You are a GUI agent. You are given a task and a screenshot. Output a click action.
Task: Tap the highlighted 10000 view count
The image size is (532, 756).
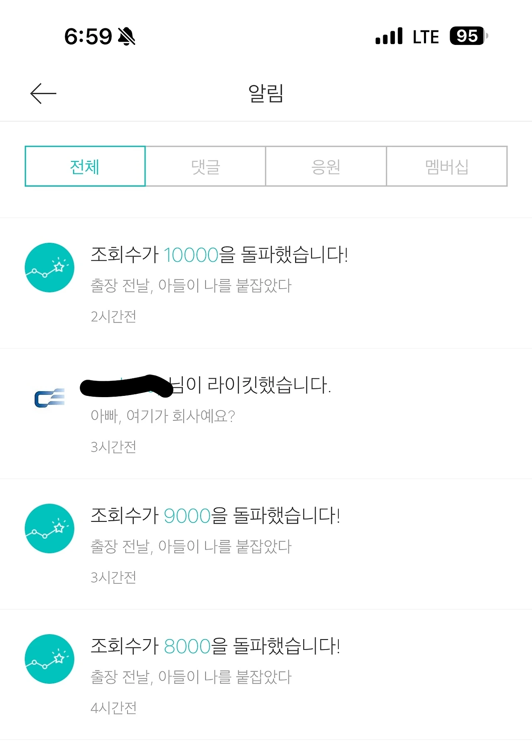tap(191, 255)
